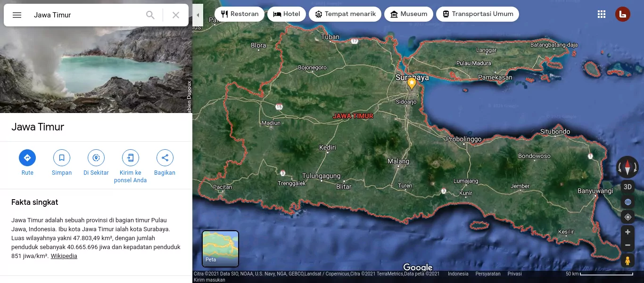
Task: Zoom in with the plus button
Action: 627,232
